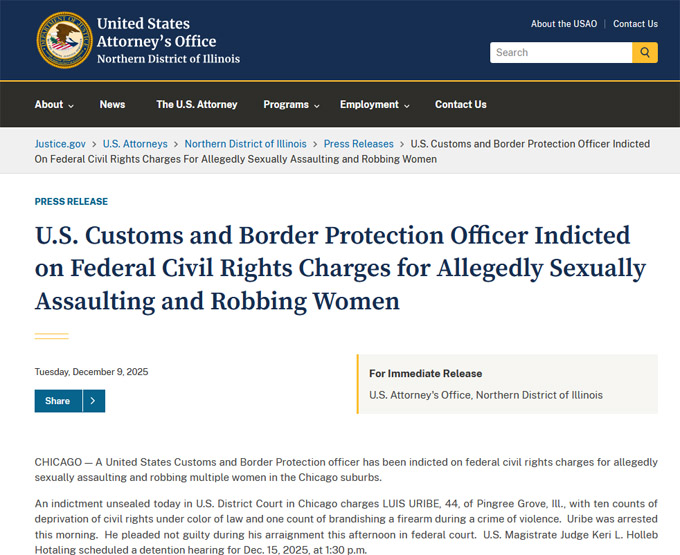Follow the Justice.gov breadcrumb link

pos(60,144)
